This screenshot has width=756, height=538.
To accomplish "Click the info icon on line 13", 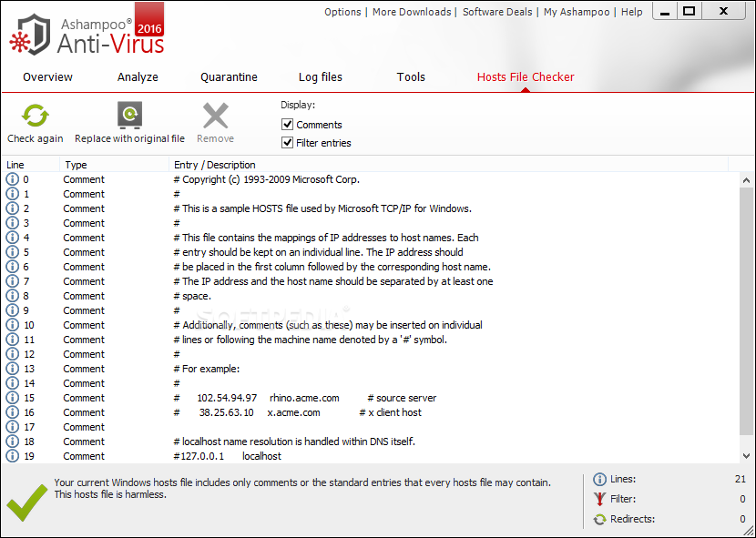I will pyautogui.click(x=12, y=369).
